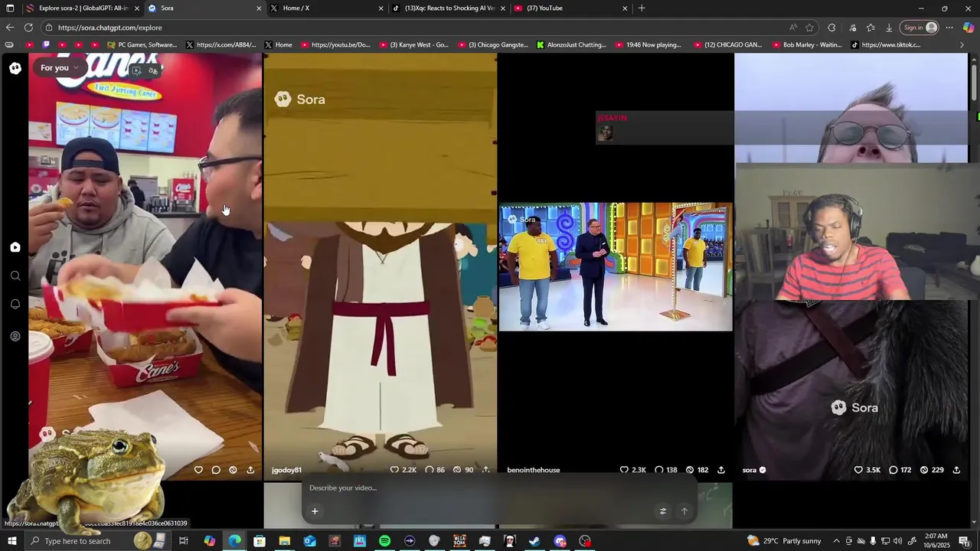Open the Sora sidebar video feed icon
Screen dimensions: 980x551
(15, 247)
